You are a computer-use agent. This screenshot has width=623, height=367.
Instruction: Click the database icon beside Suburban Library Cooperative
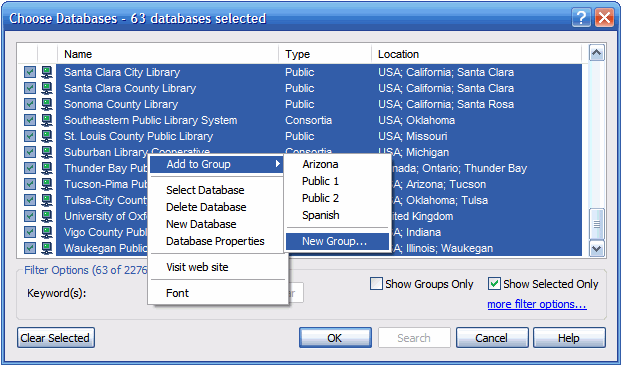[47, 152]
